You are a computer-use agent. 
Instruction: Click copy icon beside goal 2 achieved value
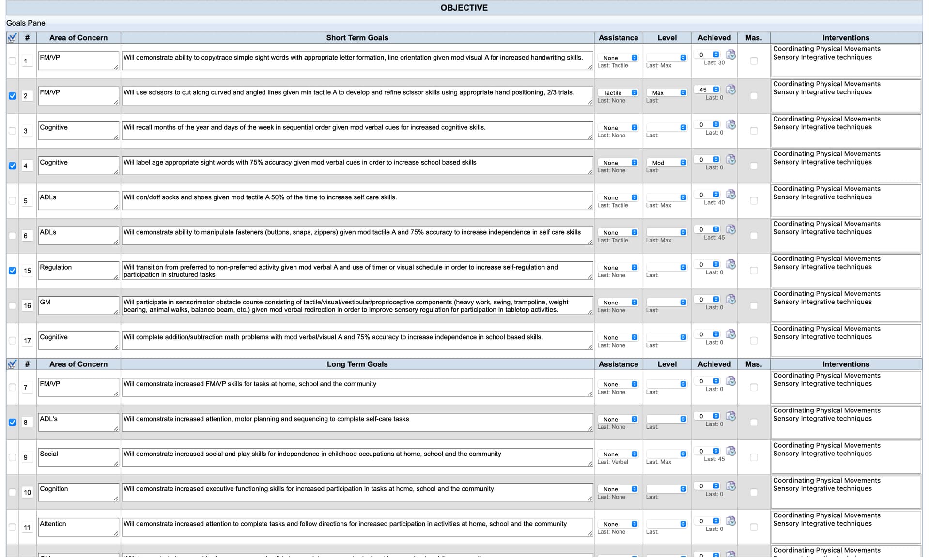[731, 90]
